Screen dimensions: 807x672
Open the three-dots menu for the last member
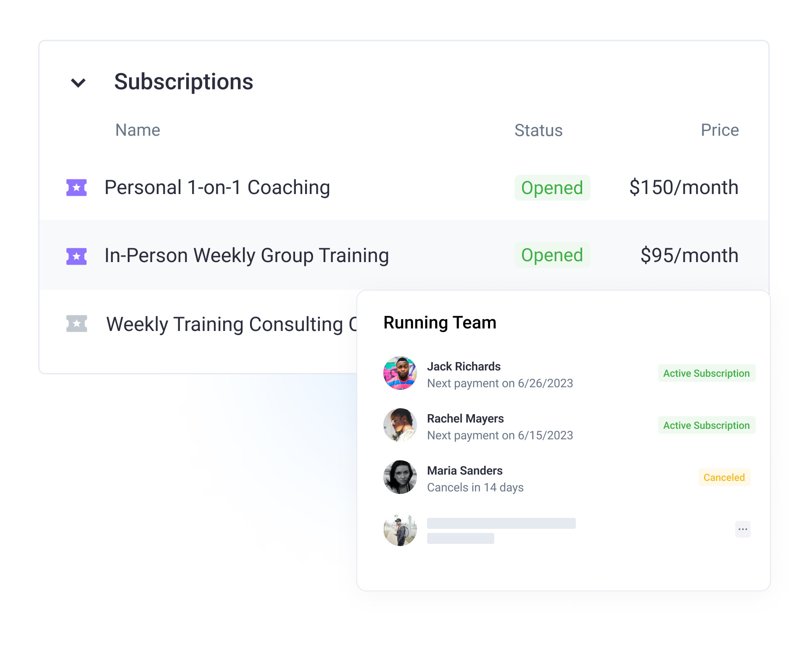[x=743, y=529]
